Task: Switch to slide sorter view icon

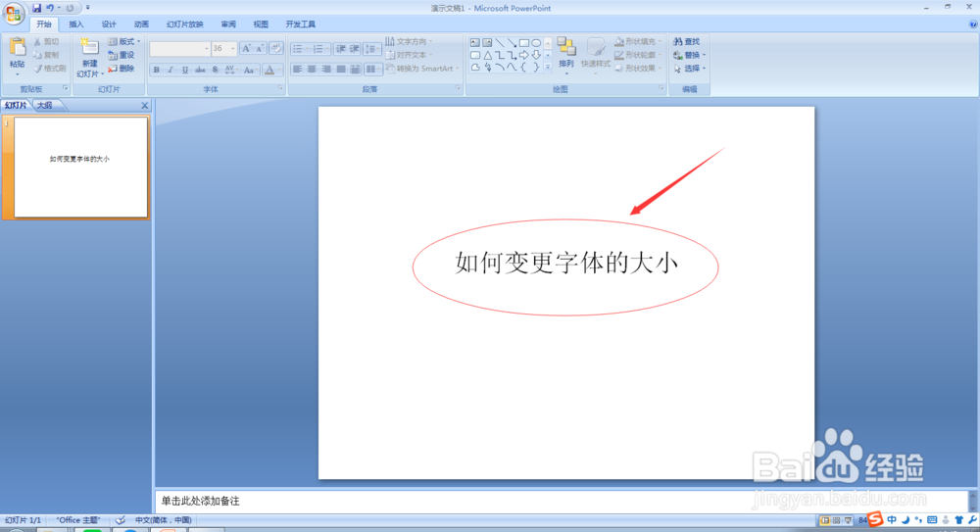Action: click(x=836, y=520)
